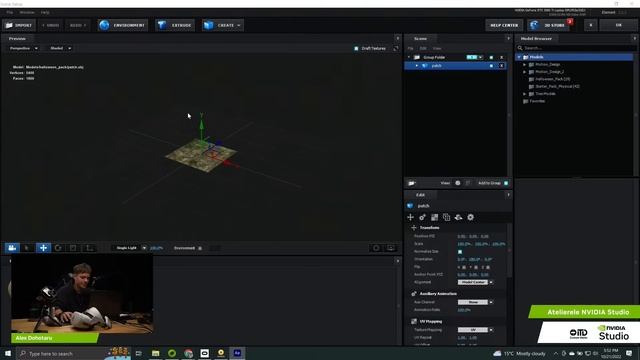Viewport: 640px width, 360px height.
Task: Select the camera orbit tool
Action: (x=12, y=248)
